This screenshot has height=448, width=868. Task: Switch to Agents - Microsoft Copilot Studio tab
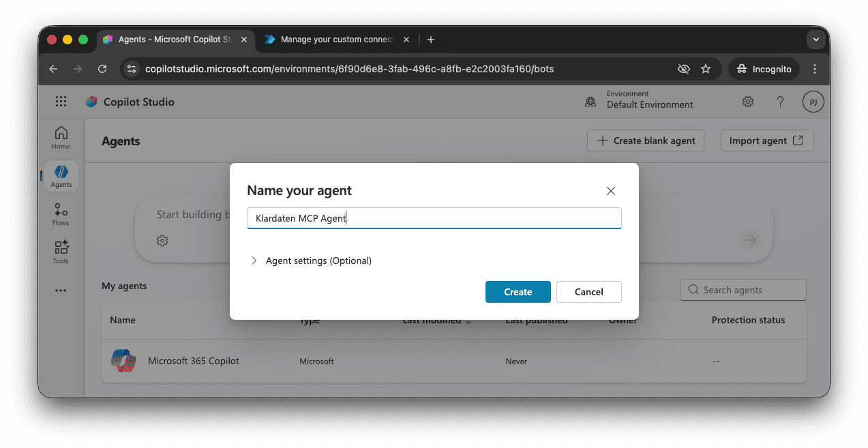pos(175,40)
